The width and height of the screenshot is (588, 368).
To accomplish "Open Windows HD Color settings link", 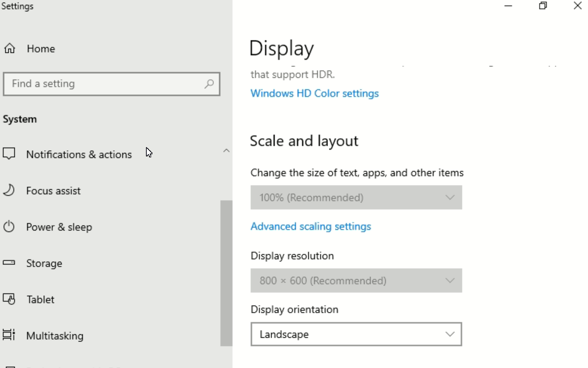I will click(315, 93).
